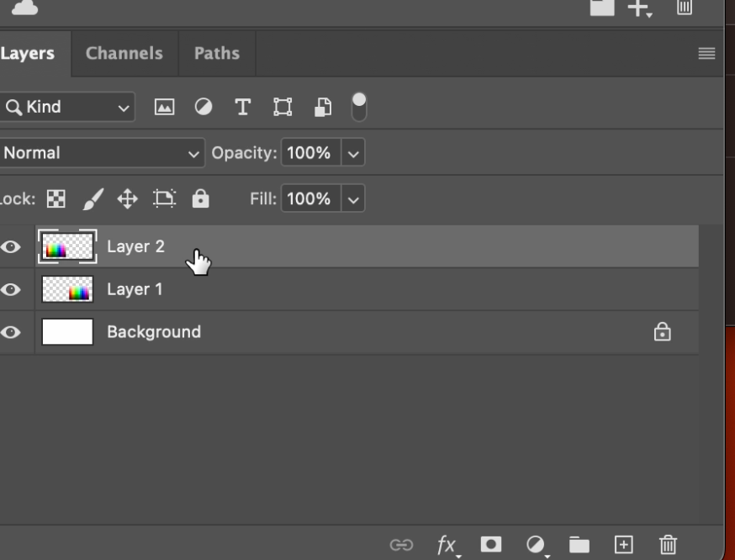Add a layer mask
735x560 pixels.
(490, 542)
